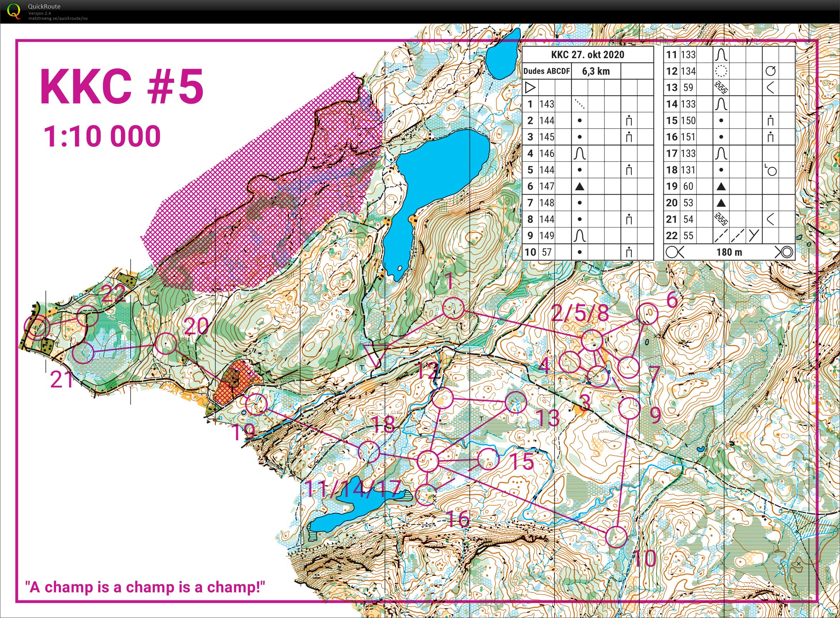Click control circle 20 on the map
840x618 pixels.
[x=166, y=343]
